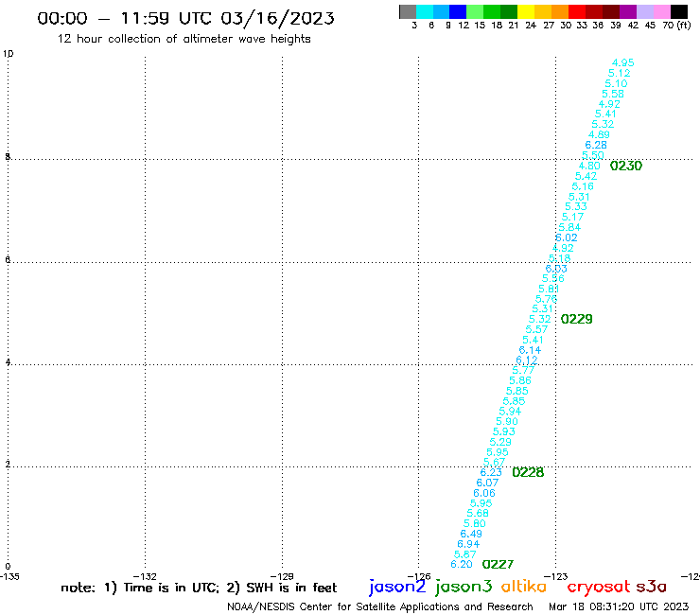The width and height of the screenshot is (700, 615).
Task: Click the wave height value 5.12
Action: click(x=620, y=73)
